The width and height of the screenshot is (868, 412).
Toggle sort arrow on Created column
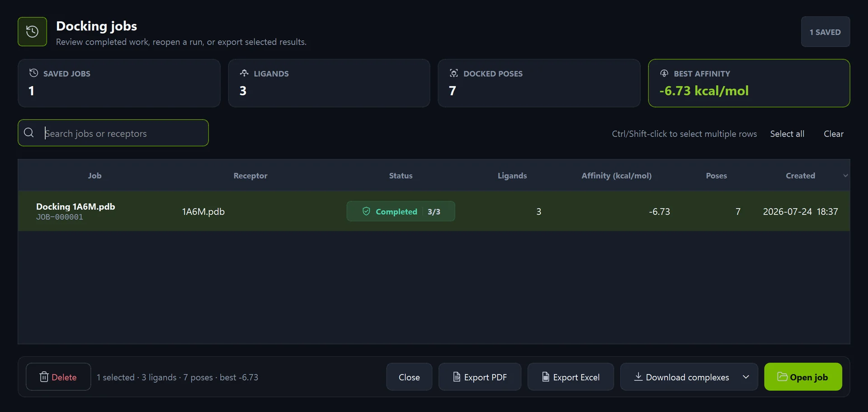pyautogui.click(x=845, y=175)
